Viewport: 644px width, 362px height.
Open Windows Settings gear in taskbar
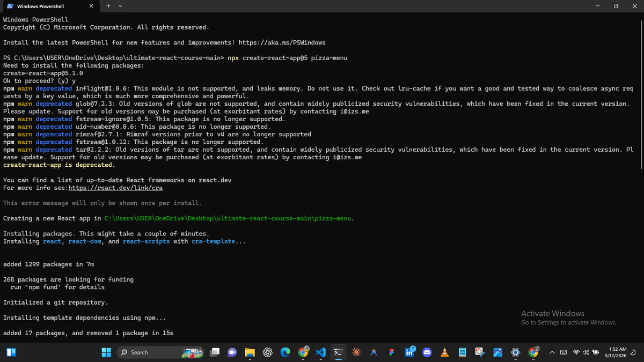tap(515, 352)
